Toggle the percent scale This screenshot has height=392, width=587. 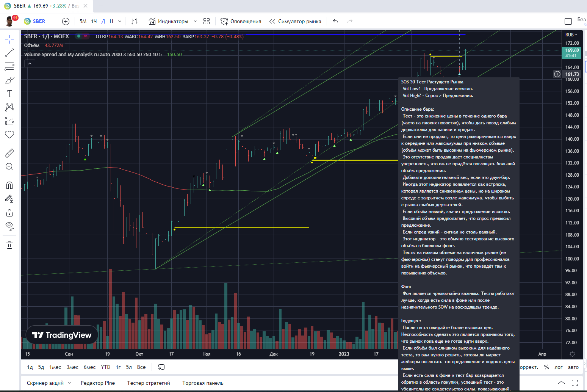(546, 367)
